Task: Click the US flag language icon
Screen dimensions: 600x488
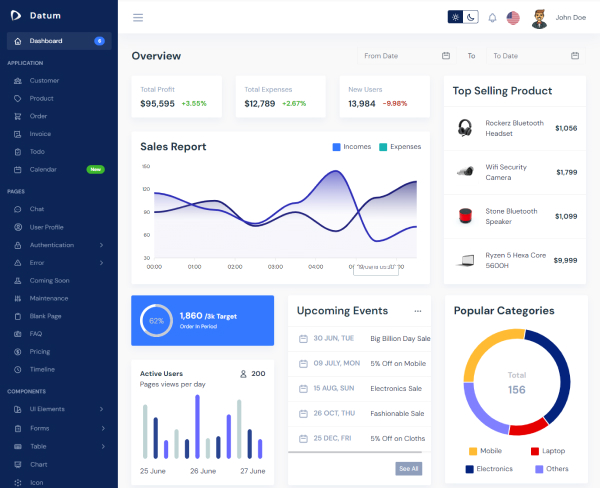Action: point(513,17)
